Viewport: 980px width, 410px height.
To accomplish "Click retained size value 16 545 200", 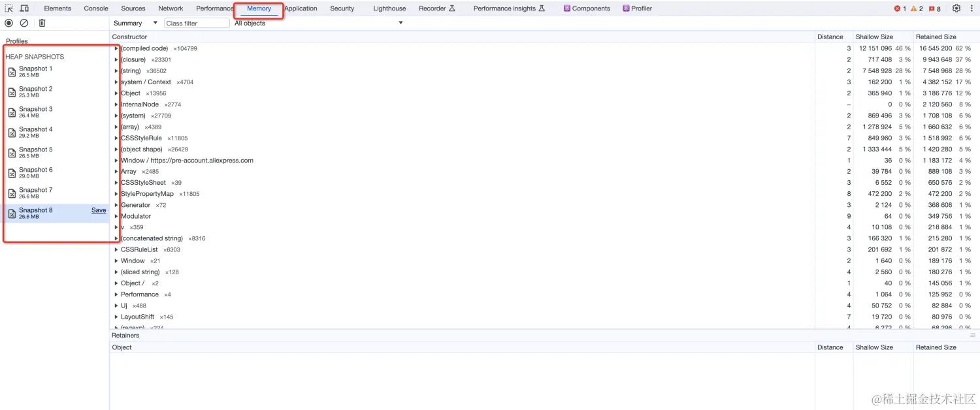I will coord(935,48).
